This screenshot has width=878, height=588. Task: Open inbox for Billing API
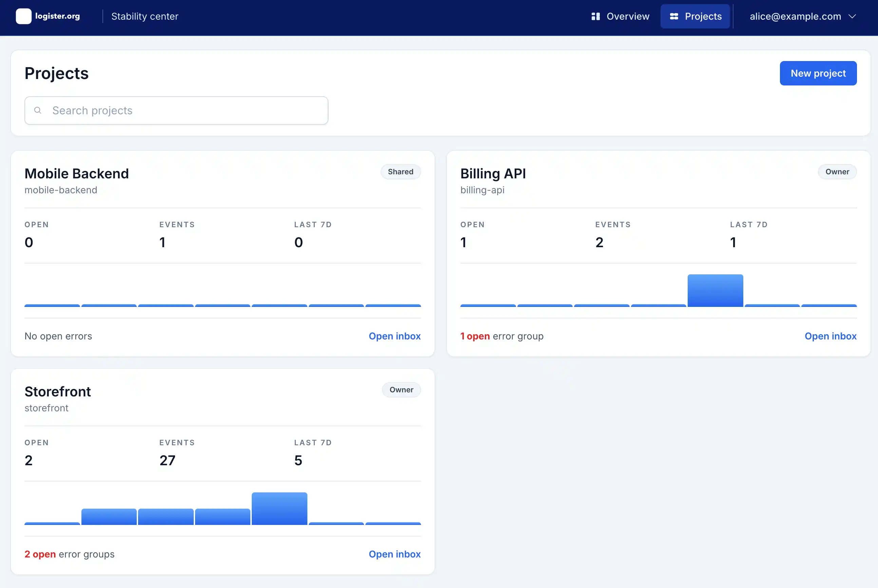tap(831, 336)
